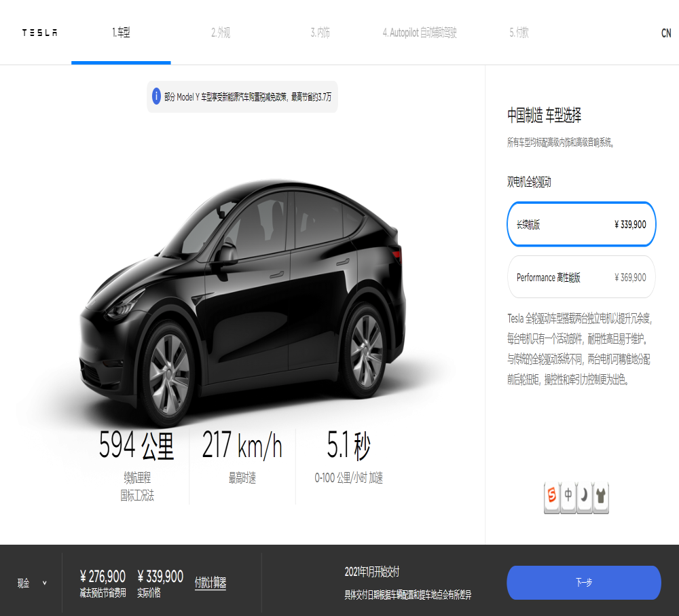Image resolution: width=679 pixels, height=616 pixels.
Task: Toggle the 中 Chinese input mode icon
Action: tap(568, 496)
